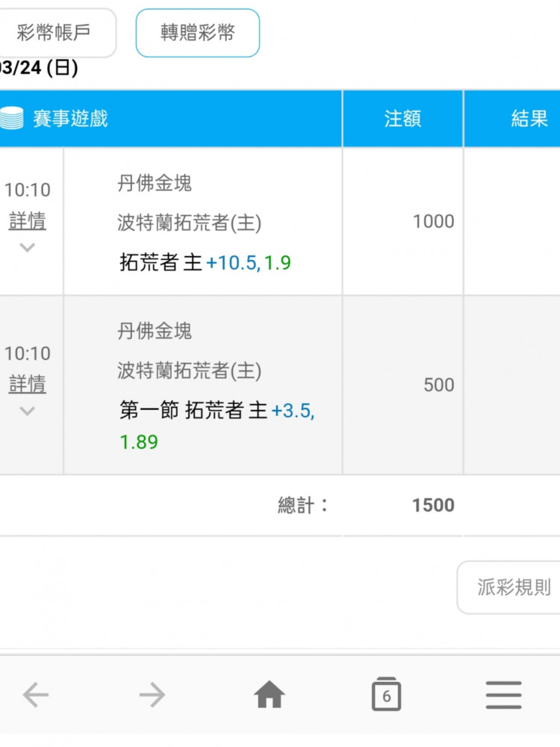
Task: Open 詳情 link of second bet
Action: (28, 384)
